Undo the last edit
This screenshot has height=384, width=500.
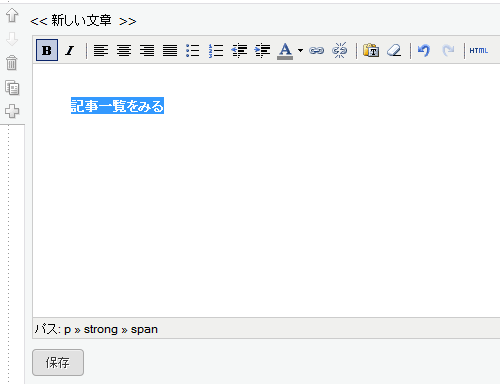pos(424,50)
